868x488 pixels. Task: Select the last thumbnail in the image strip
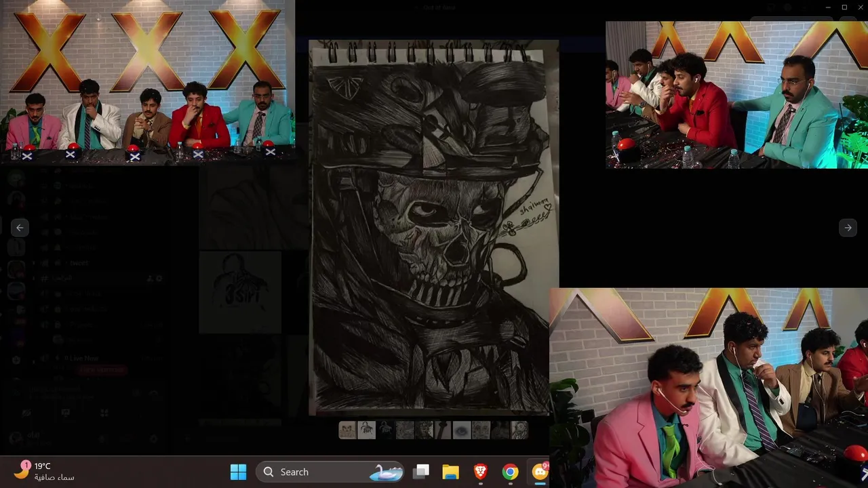[519, 430]
